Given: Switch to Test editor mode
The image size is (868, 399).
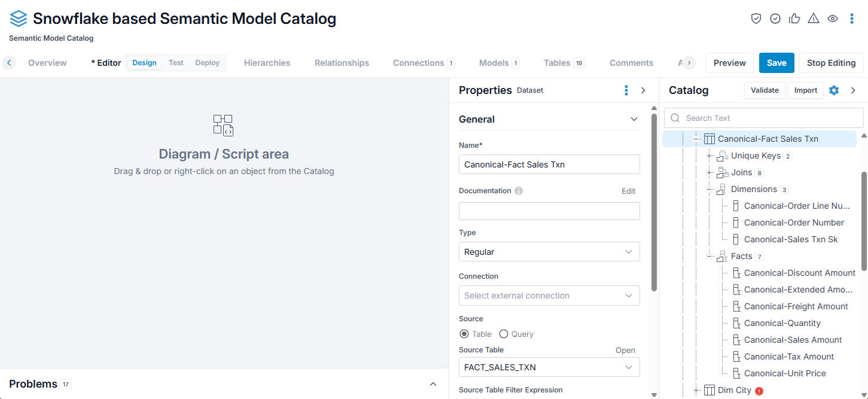Looking at the screenshot, I should 176,63.
